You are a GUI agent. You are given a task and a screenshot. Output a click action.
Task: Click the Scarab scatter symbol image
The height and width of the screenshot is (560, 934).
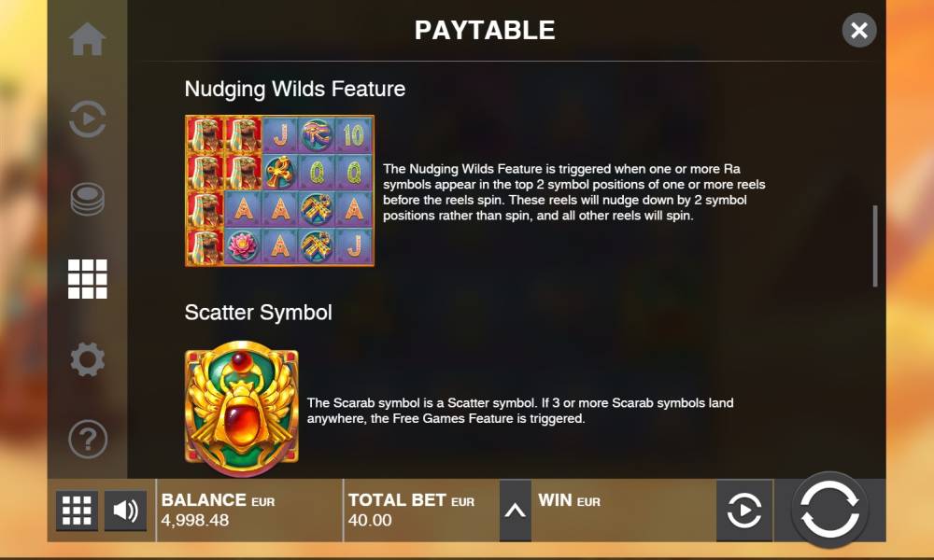(x=241, y=408)
